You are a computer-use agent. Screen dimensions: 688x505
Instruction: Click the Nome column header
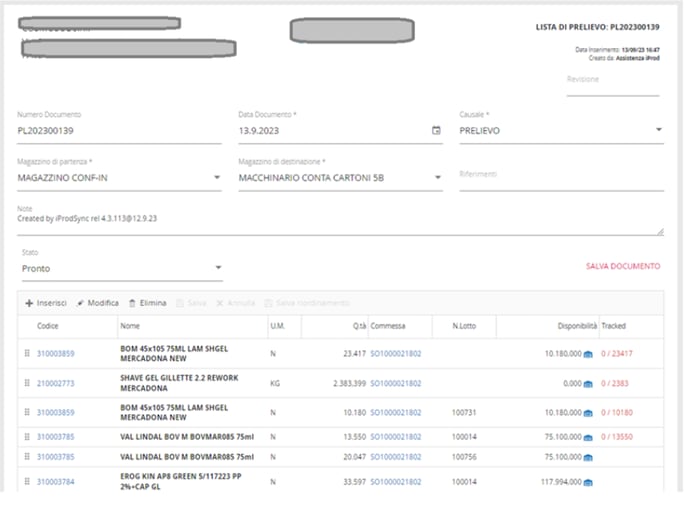pyautogui.click(x=130, y=326)
